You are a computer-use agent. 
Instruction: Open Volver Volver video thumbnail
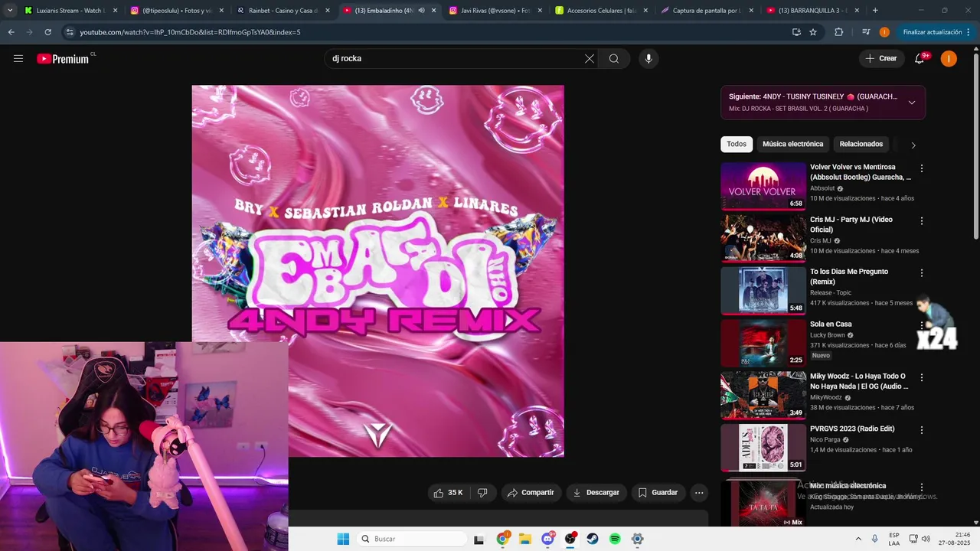763,186
